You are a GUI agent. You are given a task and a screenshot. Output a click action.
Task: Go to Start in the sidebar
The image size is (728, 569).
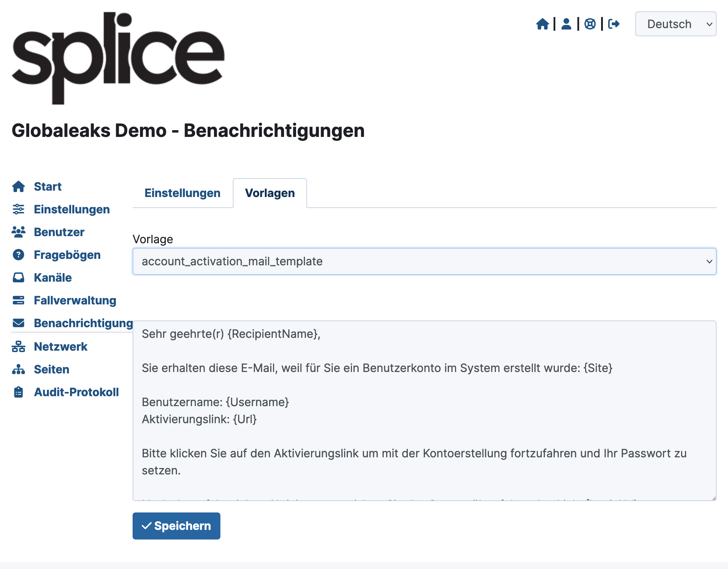click(48, 186)
